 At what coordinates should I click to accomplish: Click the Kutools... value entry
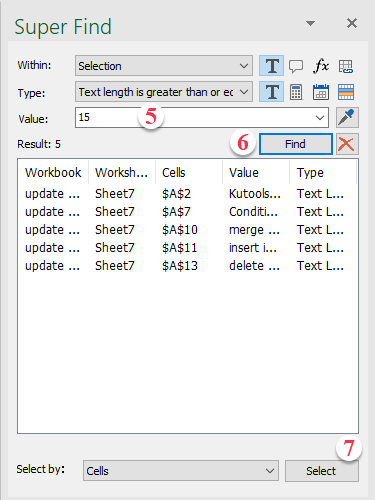click(x=255, y=194)
